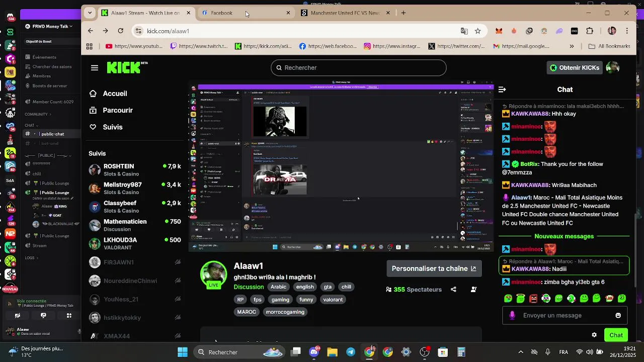Click the translate page icon in address bar

[464, 31]
